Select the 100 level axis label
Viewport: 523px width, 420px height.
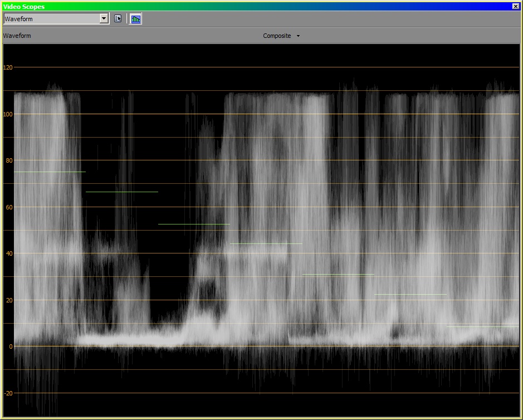8,114
